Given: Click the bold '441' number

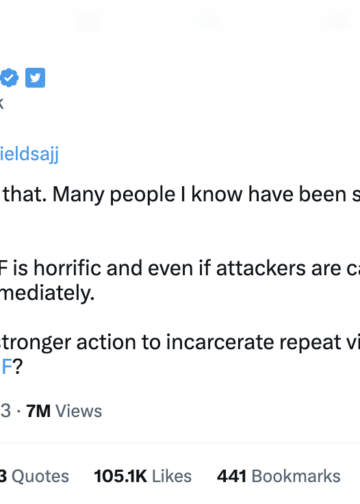Looking at the screenshot, I should [232, 476].
